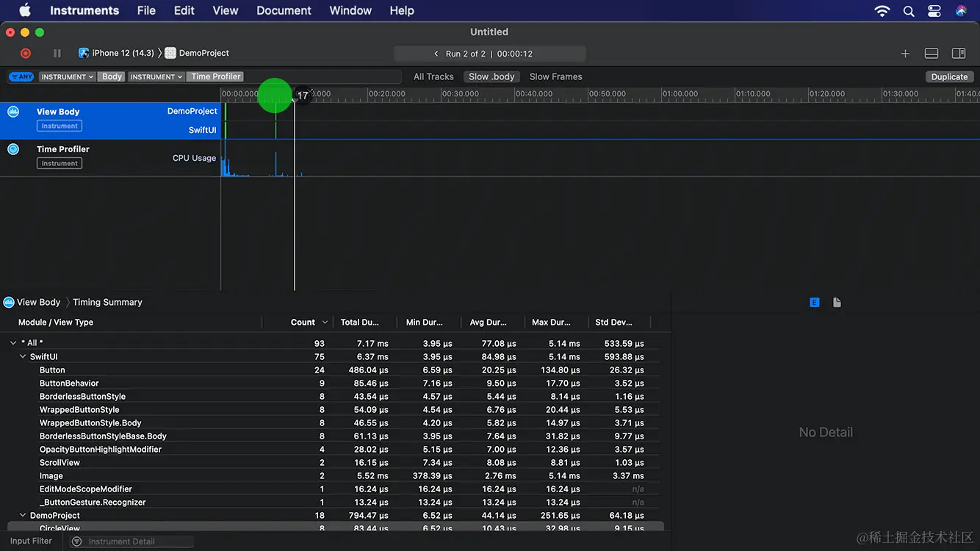
Task: Switch to the All Tracks tab
Action: point(433,76)
